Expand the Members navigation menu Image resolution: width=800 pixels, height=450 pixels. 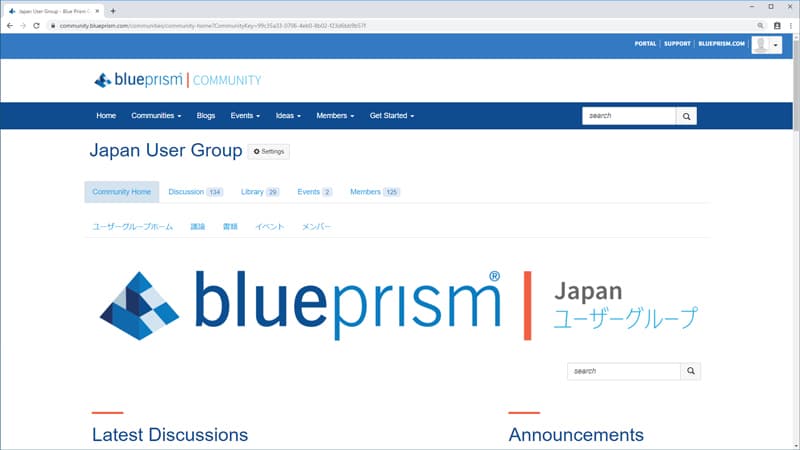(x=335, y=116)
